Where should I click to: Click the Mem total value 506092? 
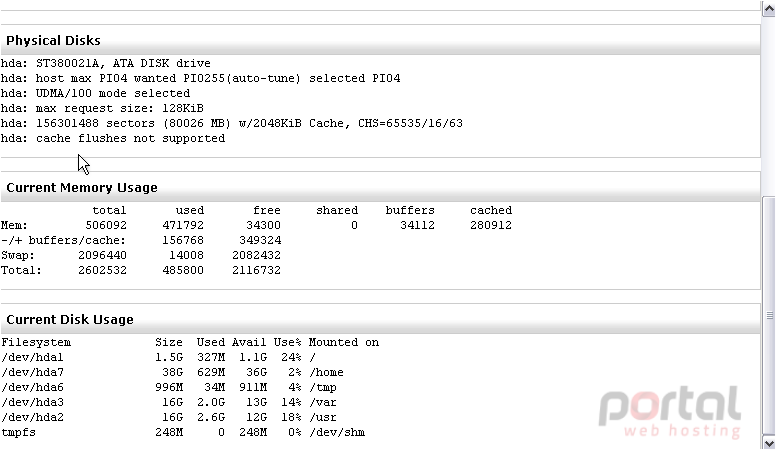106,225
